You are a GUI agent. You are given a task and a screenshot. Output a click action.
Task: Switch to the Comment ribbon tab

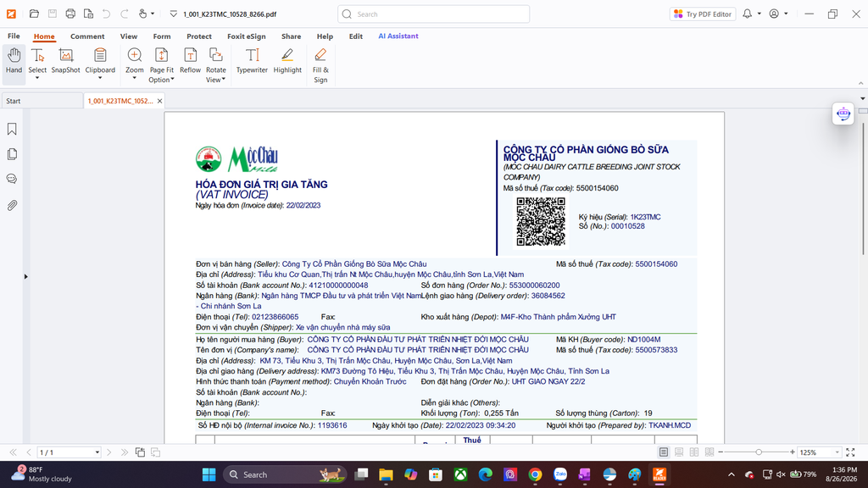click(x=87, y=36)
